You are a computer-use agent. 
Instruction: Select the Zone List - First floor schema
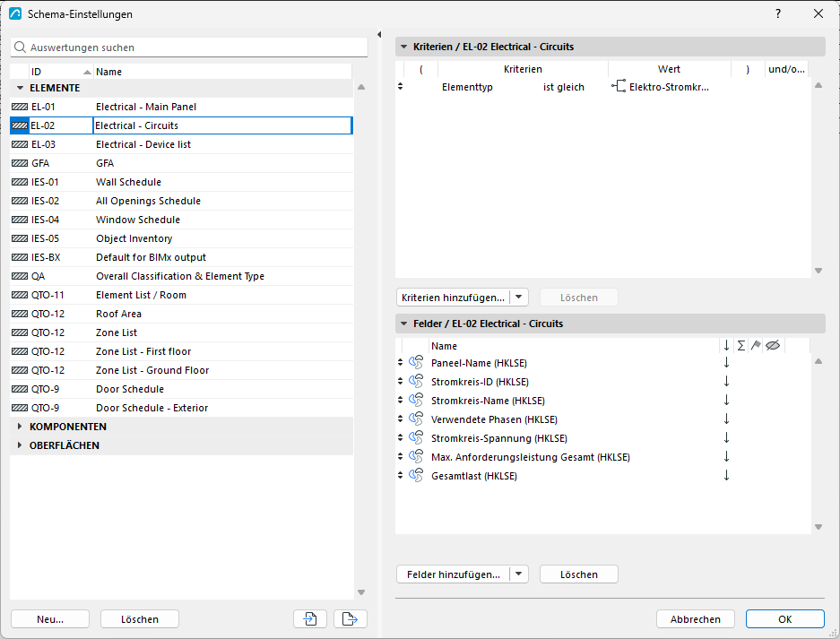click(182, 351)
